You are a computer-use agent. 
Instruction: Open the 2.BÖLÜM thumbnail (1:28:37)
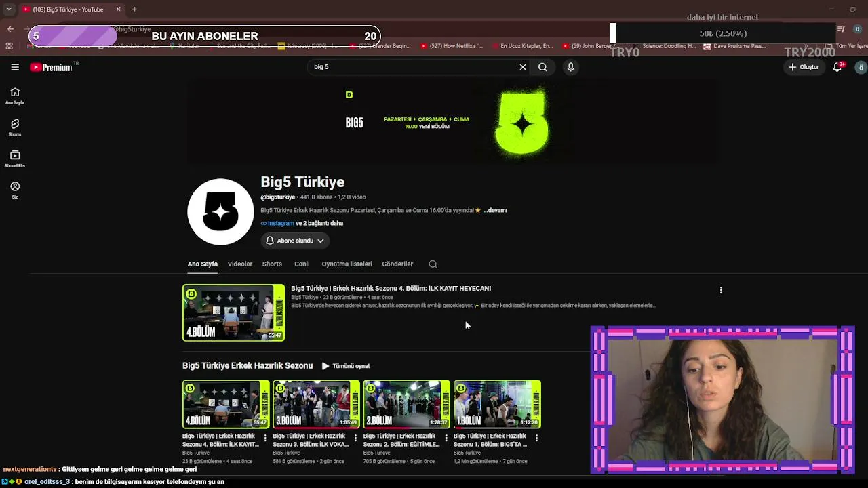pos(406,404)
